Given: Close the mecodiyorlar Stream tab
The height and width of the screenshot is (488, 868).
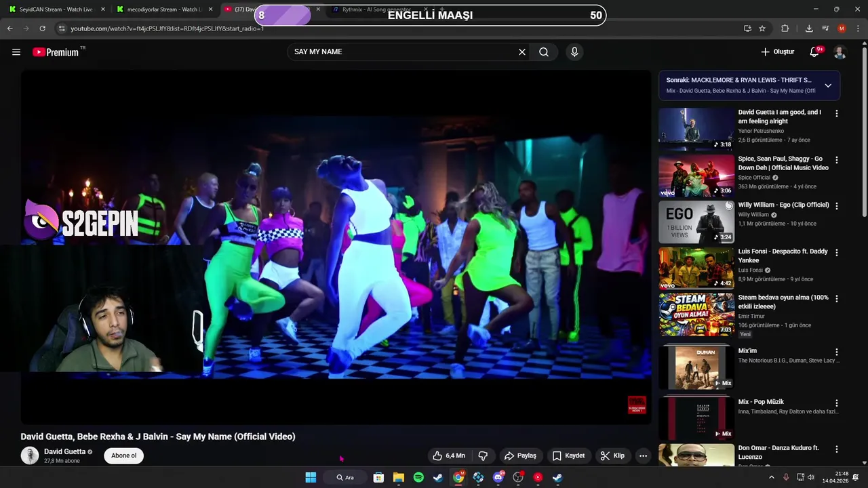Looking at the screenshot, I should pos(211,9).
